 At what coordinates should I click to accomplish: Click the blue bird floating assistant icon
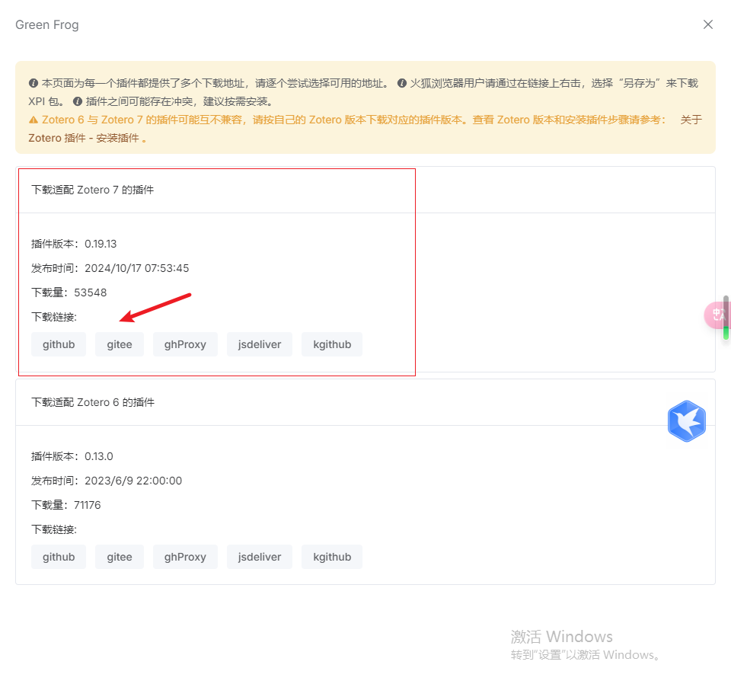point(686,421)
